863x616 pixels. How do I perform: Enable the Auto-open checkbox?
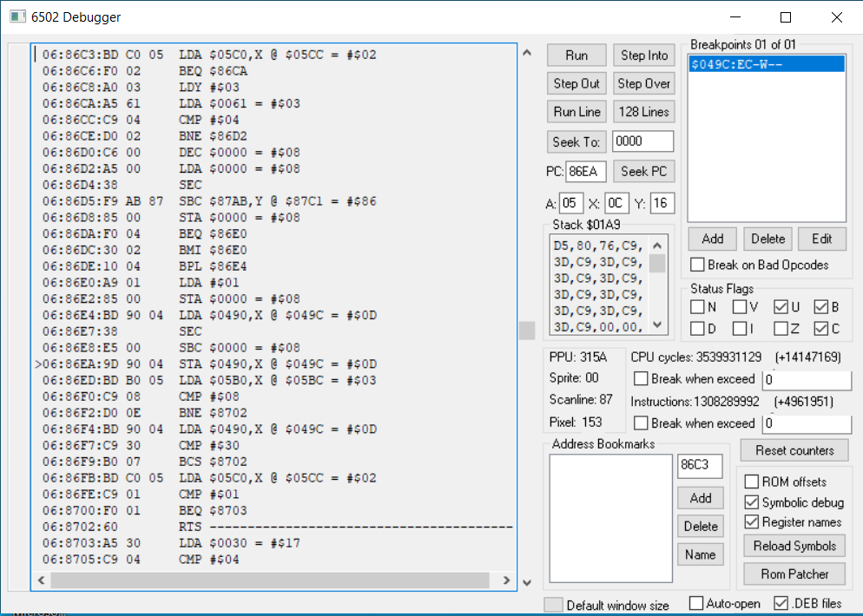pyautogui.click(x=696, y=604)
